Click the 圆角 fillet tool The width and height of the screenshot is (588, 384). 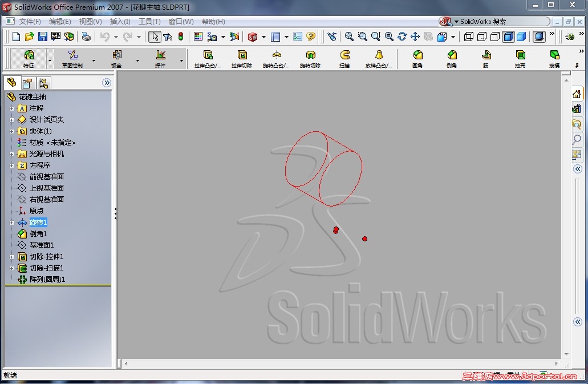click(417, 59)
